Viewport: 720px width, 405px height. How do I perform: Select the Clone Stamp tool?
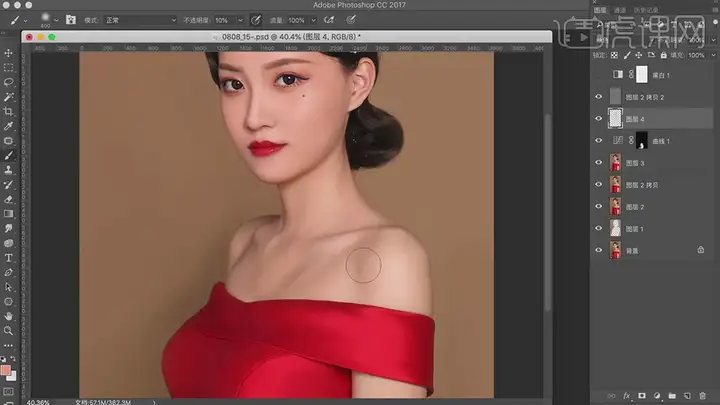[8, 170]
